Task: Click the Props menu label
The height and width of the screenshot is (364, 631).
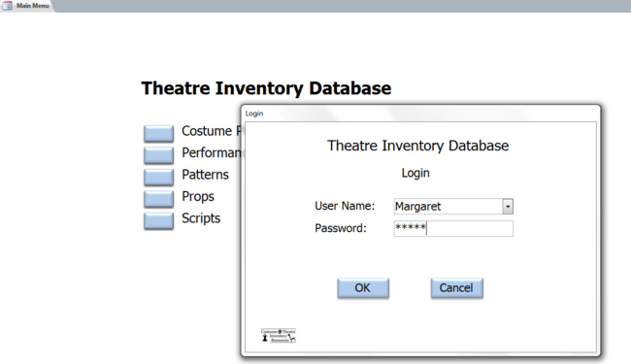Action: (x=198, y=197)
